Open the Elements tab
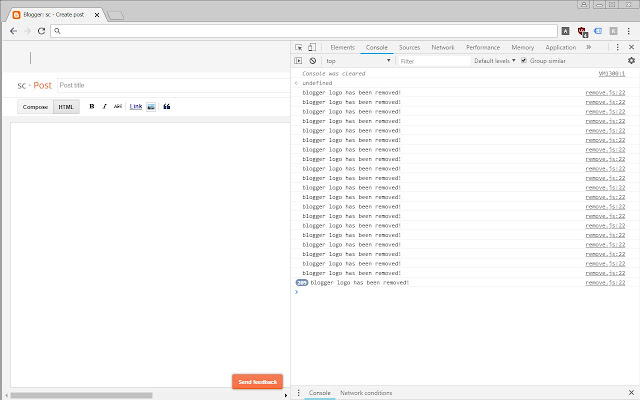 point(342,47)
